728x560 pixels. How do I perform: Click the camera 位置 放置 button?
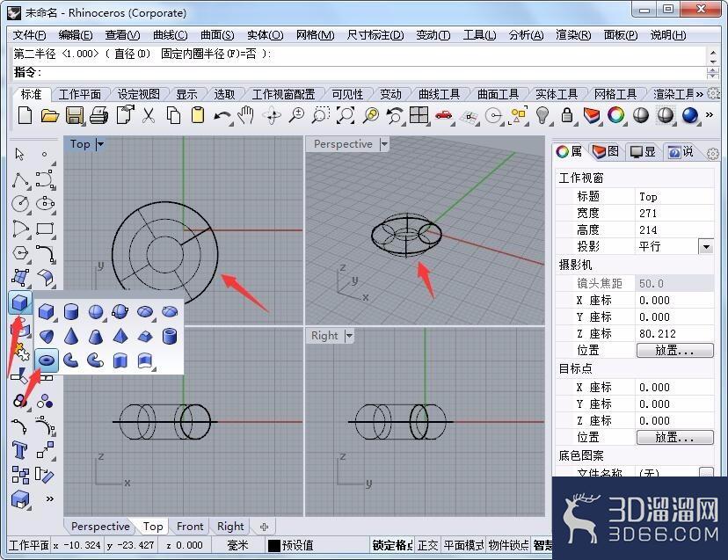click(674, 351)
